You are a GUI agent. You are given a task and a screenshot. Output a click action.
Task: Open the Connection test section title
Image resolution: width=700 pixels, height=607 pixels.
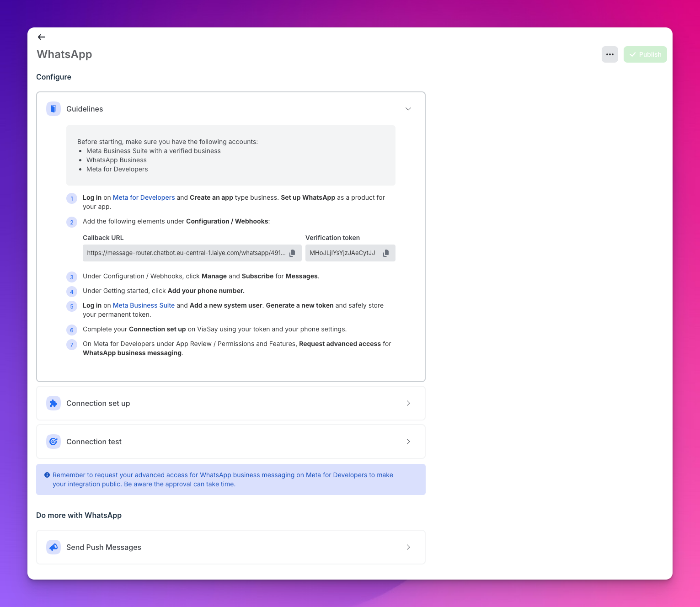(x=94, y=442)
